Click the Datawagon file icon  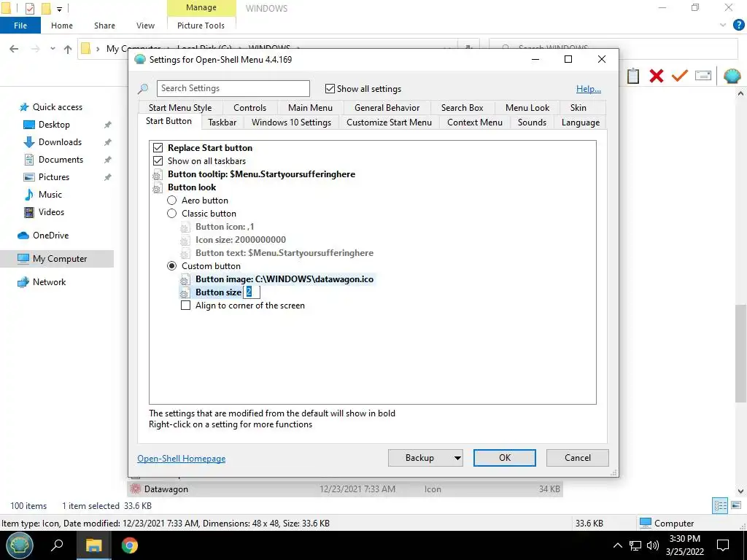[x=136, y=489]
